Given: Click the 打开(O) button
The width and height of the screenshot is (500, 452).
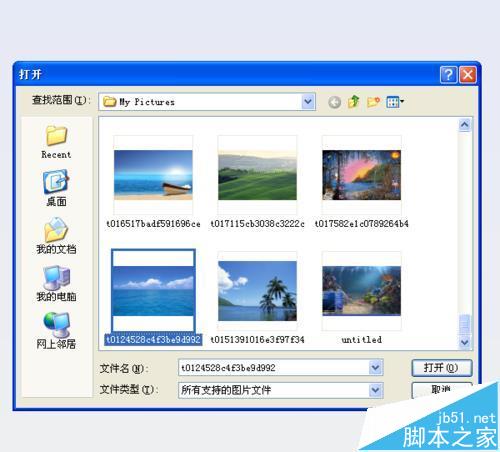Looking at the screenshot, I should point(442,368).
